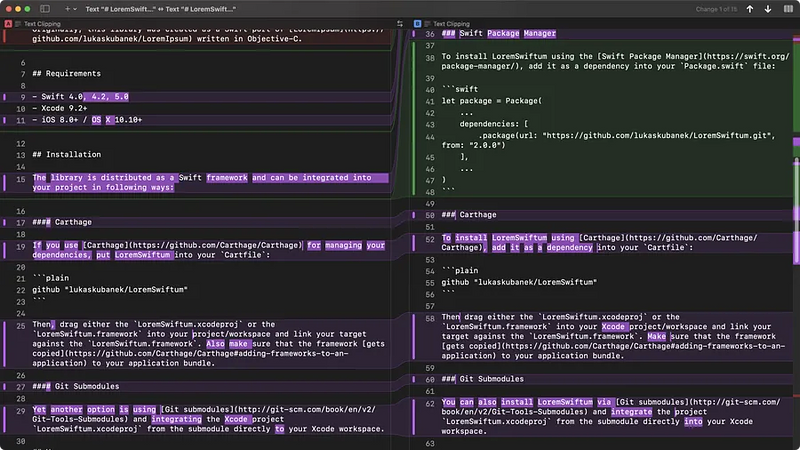This screenshot has height=450, width=800.
Task: Click the blue B document badge
Action: tap(417, 23)
